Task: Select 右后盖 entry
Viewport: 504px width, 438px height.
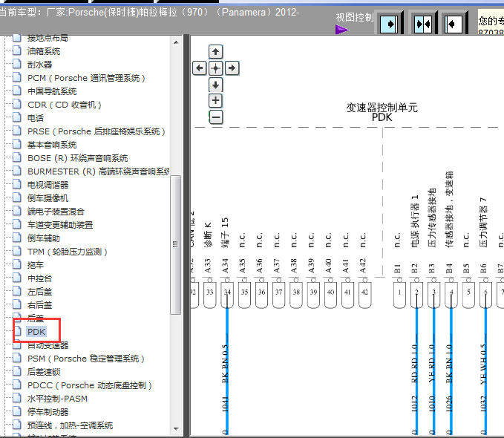Action: point(39,305)
